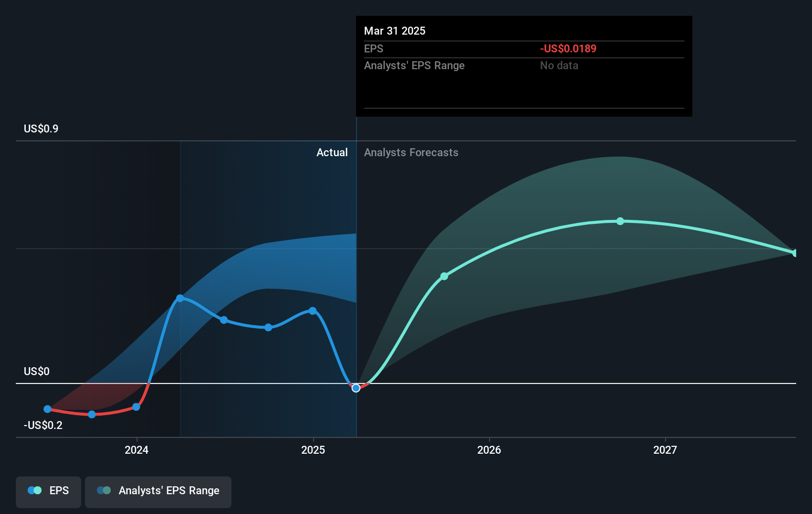Click the -US$0.2 y-axis label
Viewport: 812px width, 514px height.
43,425
